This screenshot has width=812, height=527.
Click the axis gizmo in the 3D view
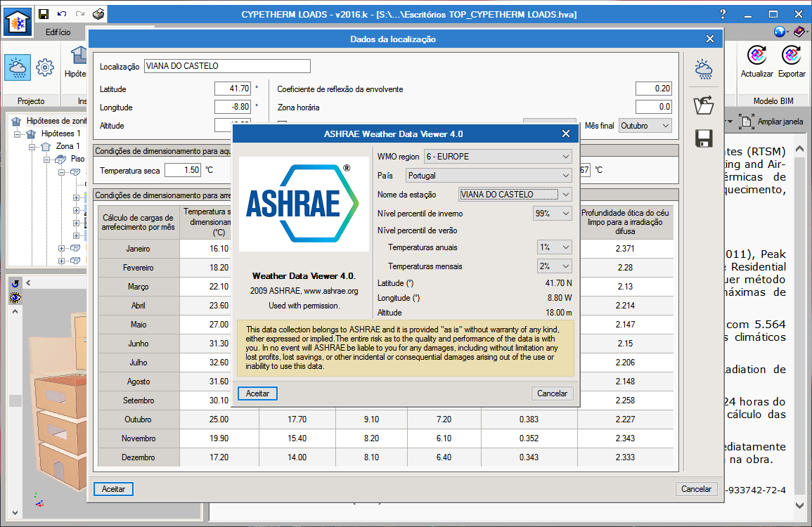click(x=39, y=500)
